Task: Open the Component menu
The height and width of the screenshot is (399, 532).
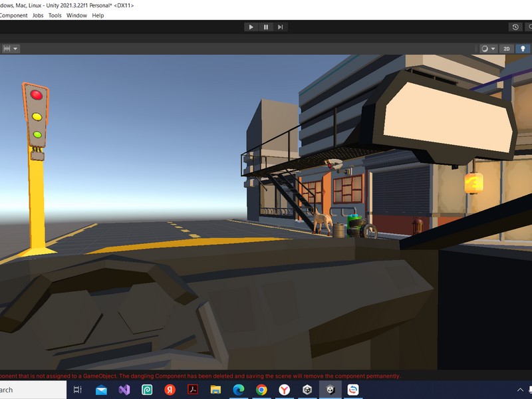Action: pyautogui.click(x=13, y=15)
